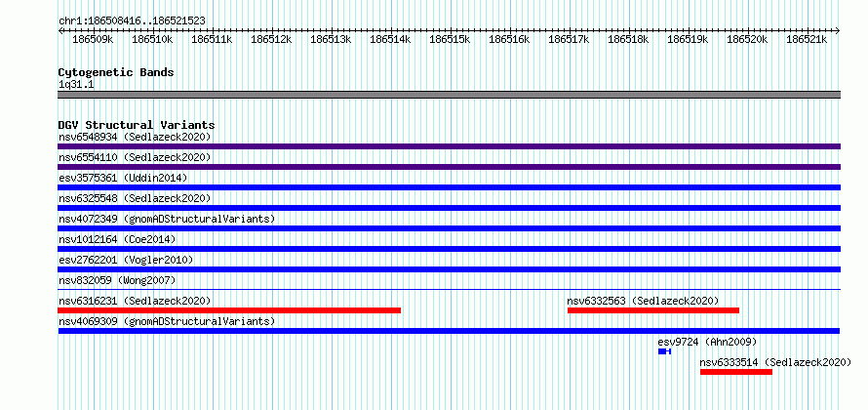
Task: Click the 186510k ruler tick label
Action: tap(152, 39)
